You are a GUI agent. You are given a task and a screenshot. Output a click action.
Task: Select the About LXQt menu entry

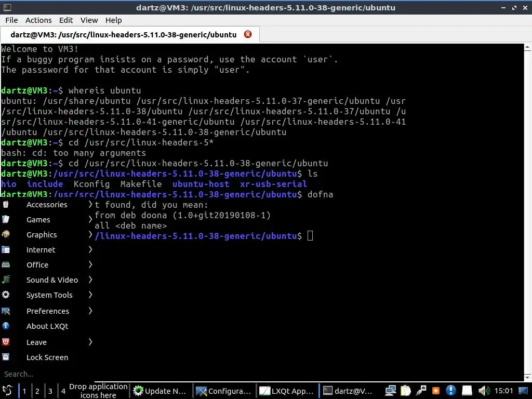[47, 326]
